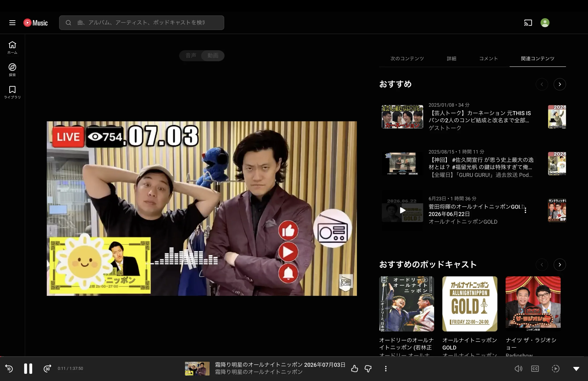Dislike the current episode

[368, 369]
